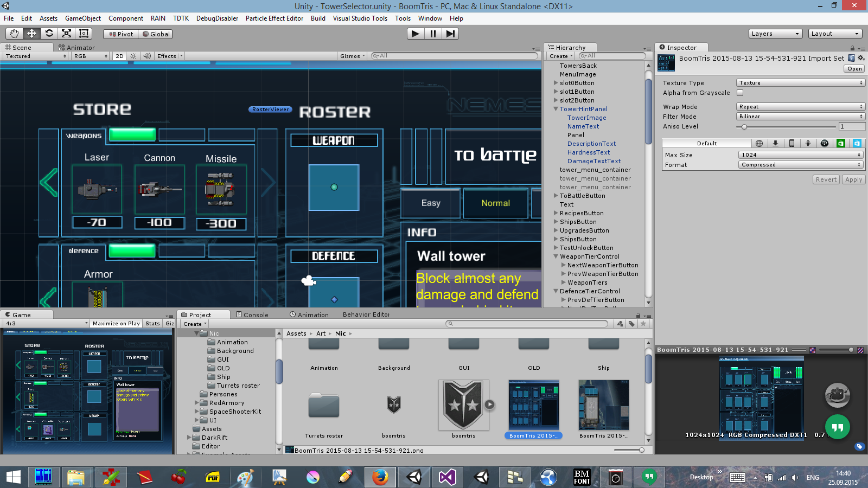Click the Apply button
868x488 pixels.
(853, 179)
